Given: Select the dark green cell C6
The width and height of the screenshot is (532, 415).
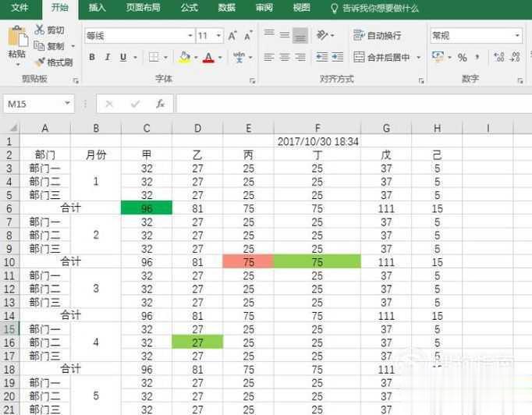Looking at the screenshot, I should pos(147,208).
